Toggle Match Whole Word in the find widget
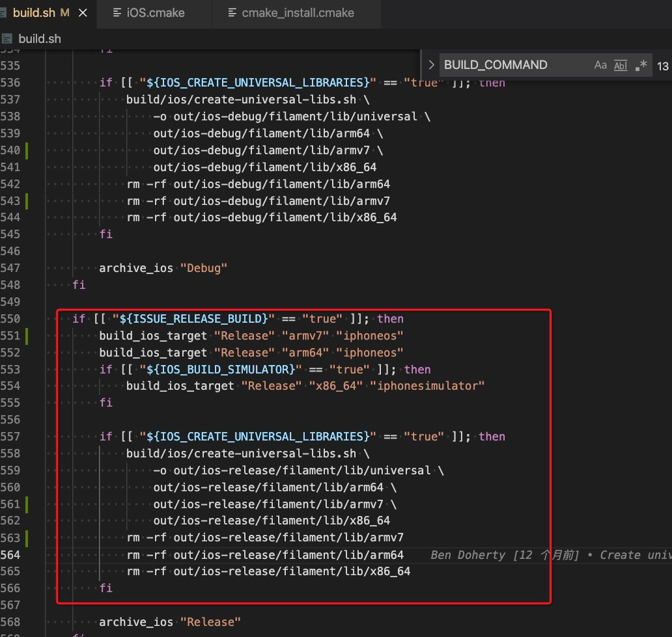The width and height of the screenshot is (672, 637). click(621, 64)
